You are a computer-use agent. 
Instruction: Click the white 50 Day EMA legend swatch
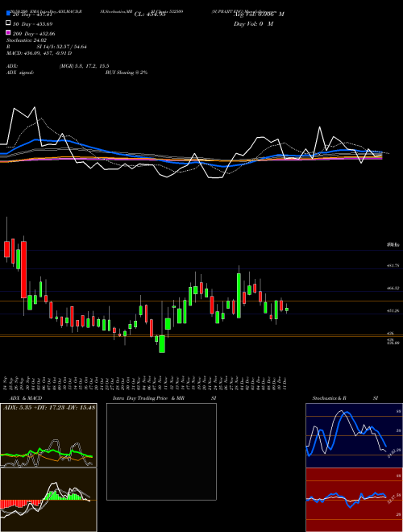(x=8, y=23)
